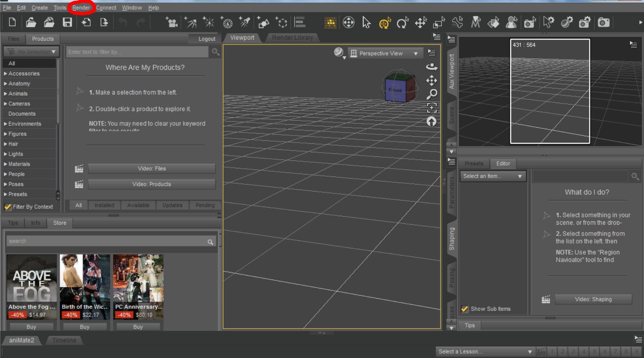Add a new spotlight to the scene

[245, 22]
